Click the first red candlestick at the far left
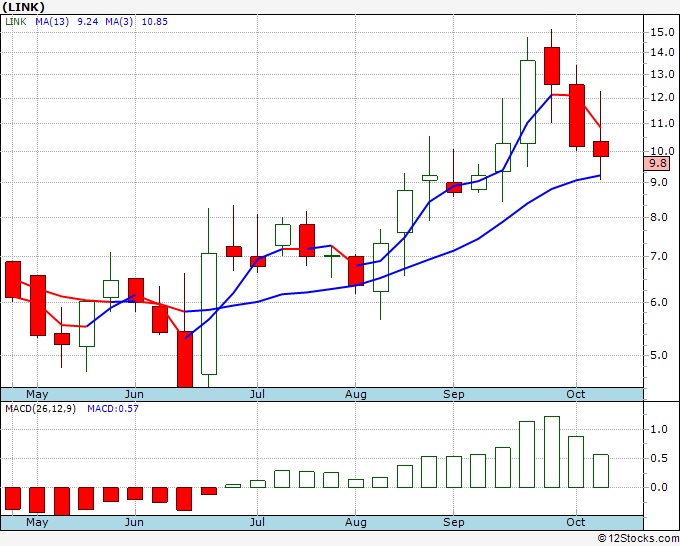The height and width of the screenshot is (546, 680). click(x=13, y=280)
